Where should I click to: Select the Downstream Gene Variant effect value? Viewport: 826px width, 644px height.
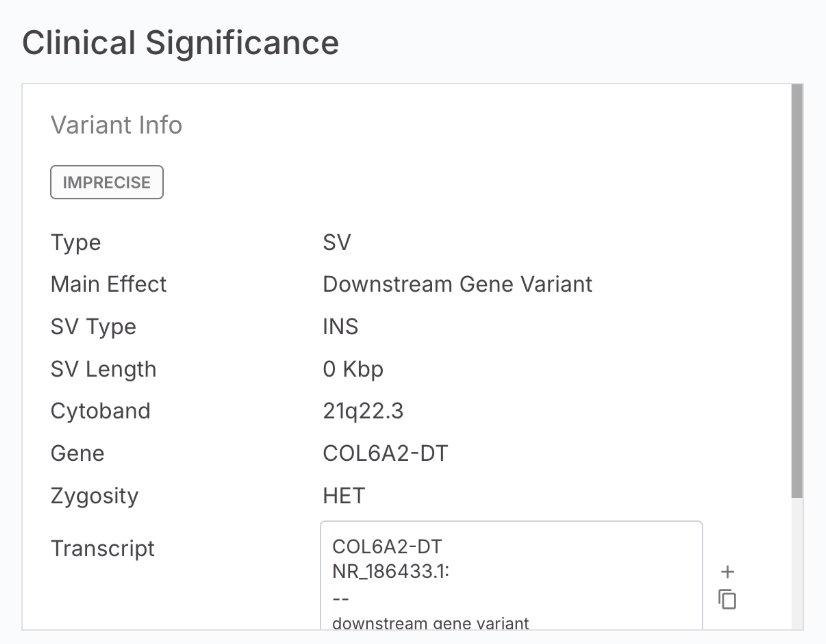(x=457, y=284)
